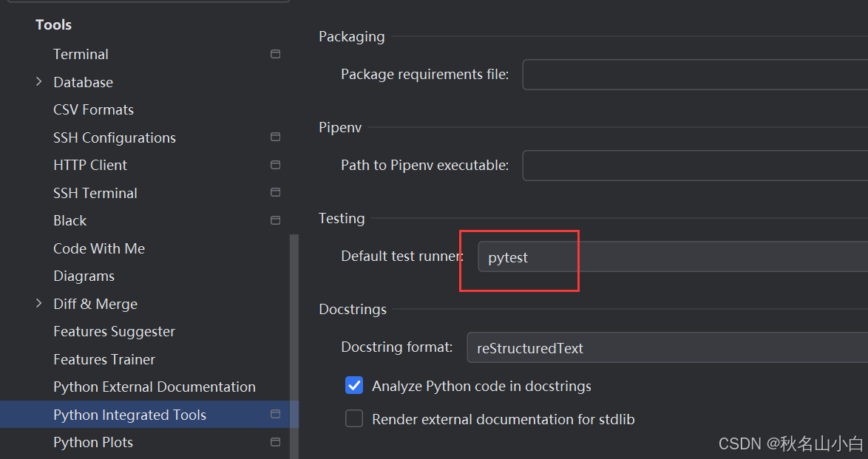Click the Docstrings section heading
868x459 pixels.
353,309
